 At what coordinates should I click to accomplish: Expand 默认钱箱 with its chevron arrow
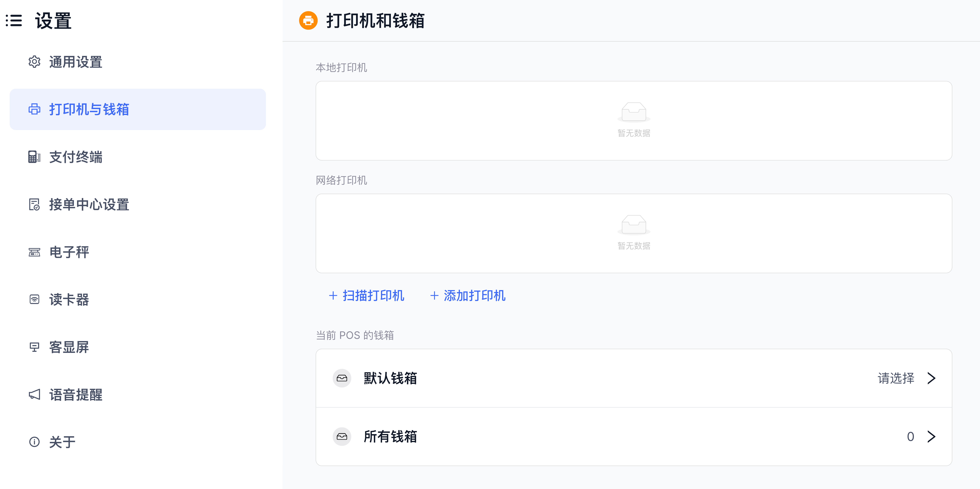[931, 378]
